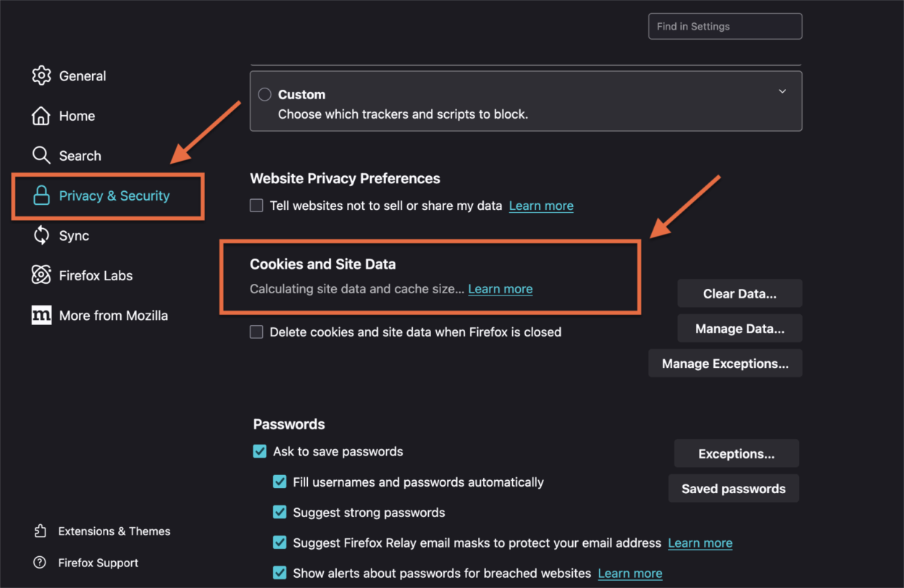Click the Manage Exceptions... button
Image resolution: width=904 pixels, height=588 pixels.
point(725,363)
